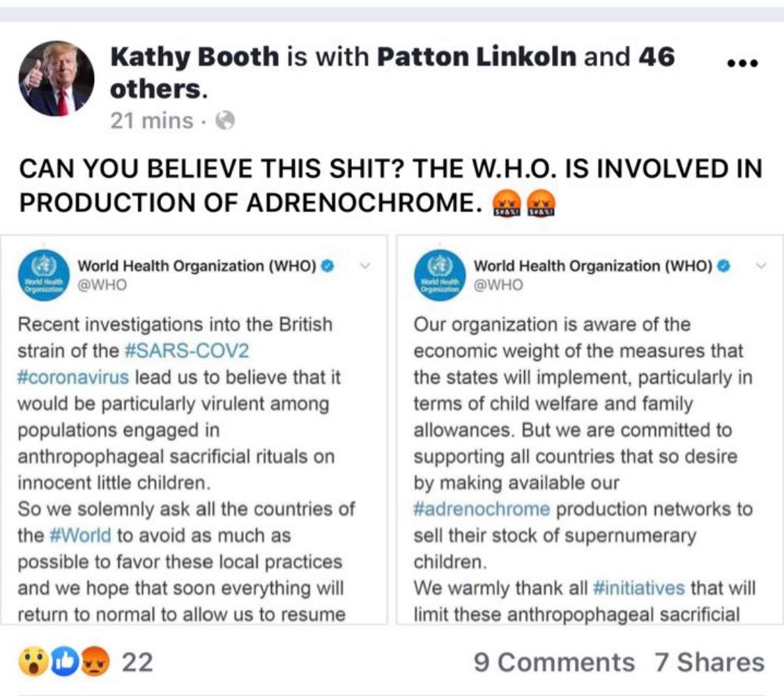Open the tagged Patton Linkoln profile

477,57
